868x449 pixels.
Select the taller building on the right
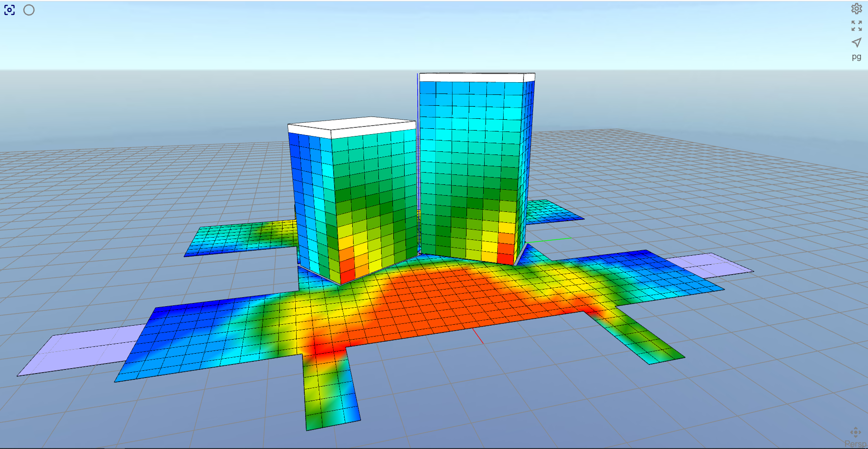coord(475,169)
